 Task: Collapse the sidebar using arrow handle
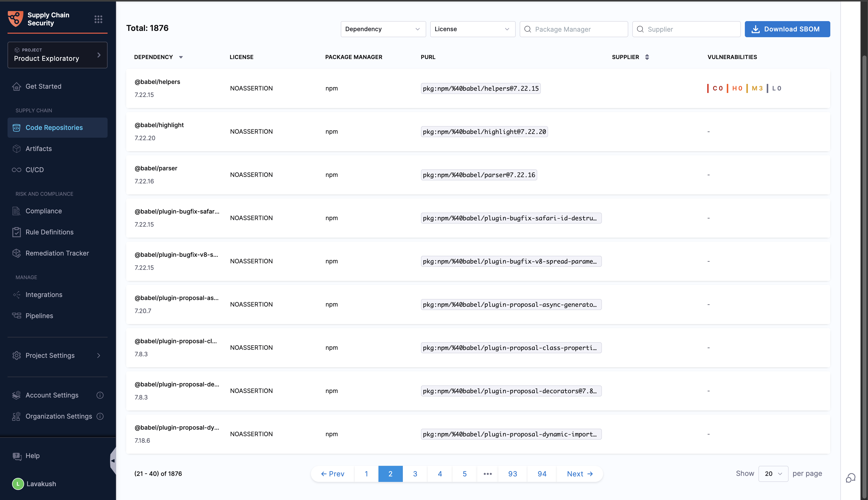click(x=113, y=461)
